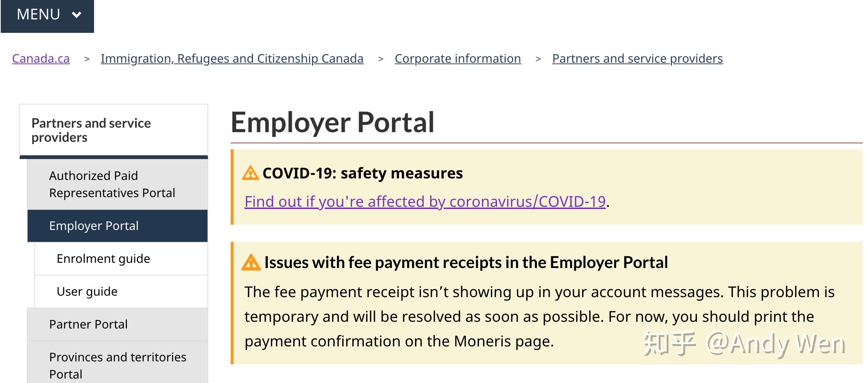The width and height of the screenshot is (868, 383).
Task: Open Partners and service providers breadcrumb link
Action: click(x=637, y=59)
